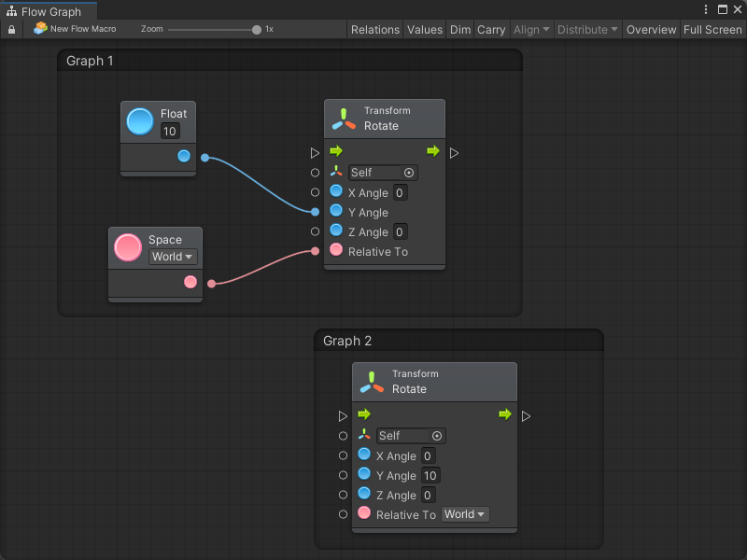This screenshot has width=747, height=560.
Task: Click the New Flow Macro icon
Action: (40, 29)
